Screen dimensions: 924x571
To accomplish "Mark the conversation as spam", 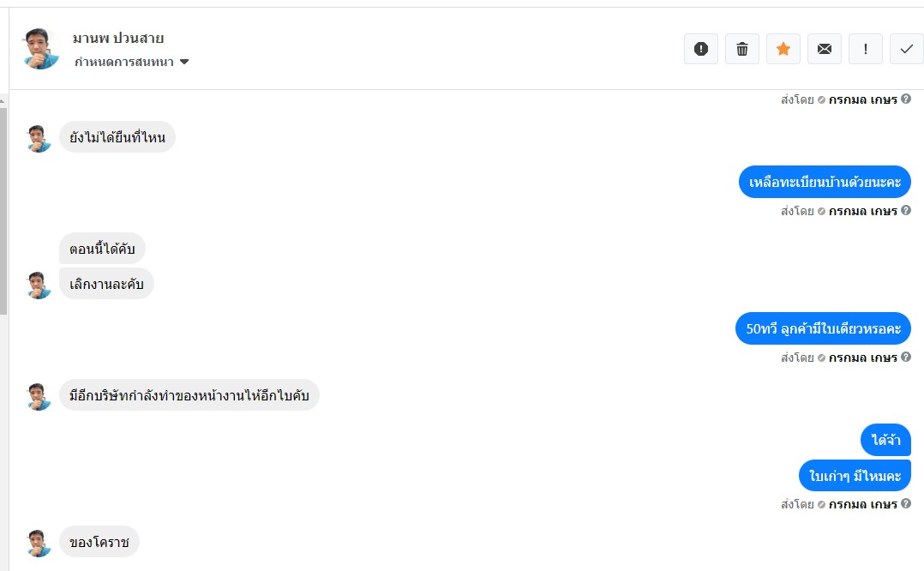I will tap(700, 49).
